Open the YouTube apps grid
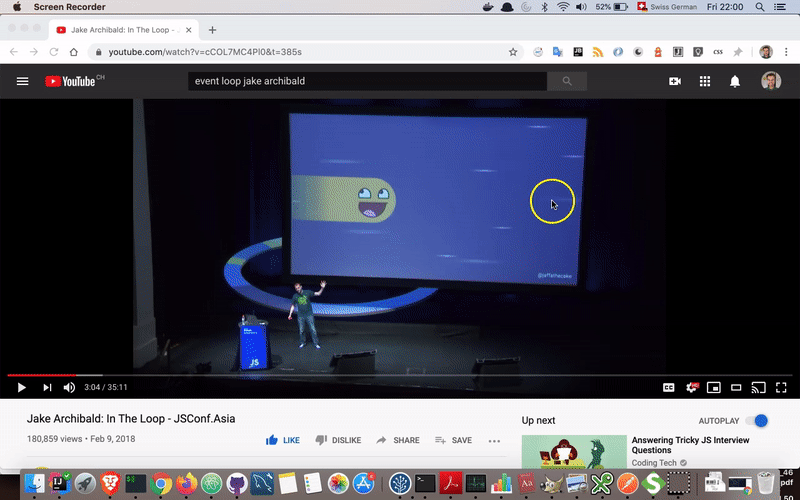Viewport: 800px width, 500px height. coord(705,81)
